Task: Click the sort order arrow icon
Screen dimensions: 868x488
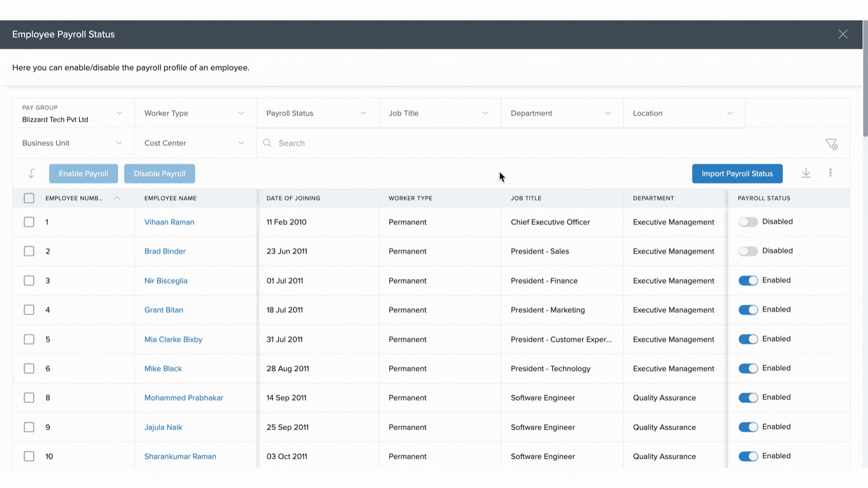Action: coord(32,174)
